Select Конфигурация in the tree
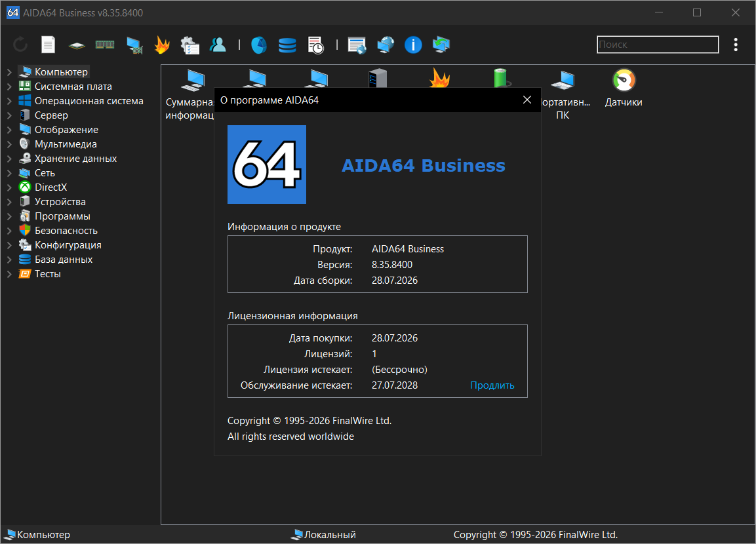Screen dimensions: 756x544 point(68,244)
